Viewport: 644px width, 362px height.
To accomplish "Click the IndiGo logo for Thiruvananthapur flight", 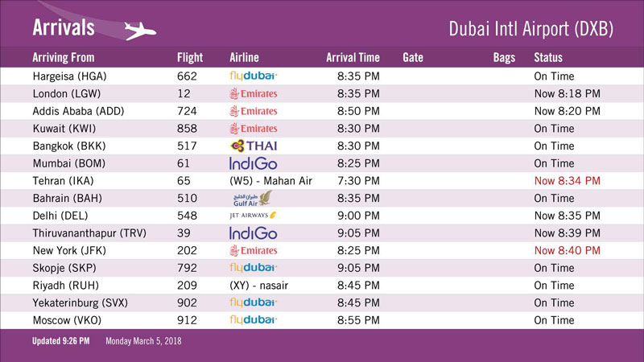I will (x=254, y=233).
